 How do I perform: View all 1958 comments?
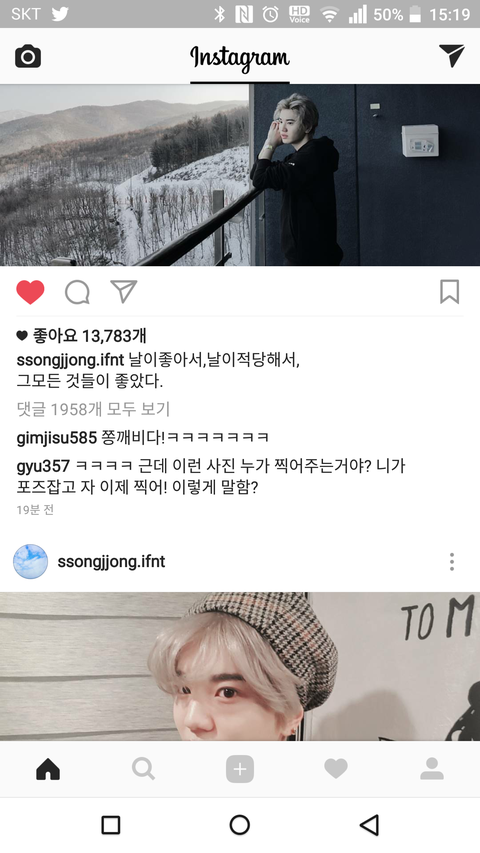pos(93,409)
